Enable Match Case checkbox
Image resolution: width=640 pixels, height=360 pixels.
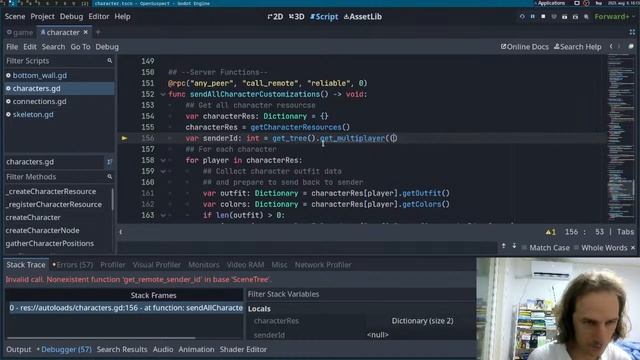[x=546, y=248]
